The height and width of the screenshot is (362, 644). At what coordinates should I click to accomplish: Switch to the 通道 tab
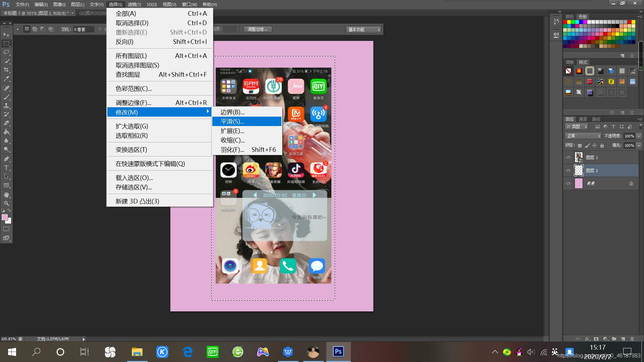583,119
